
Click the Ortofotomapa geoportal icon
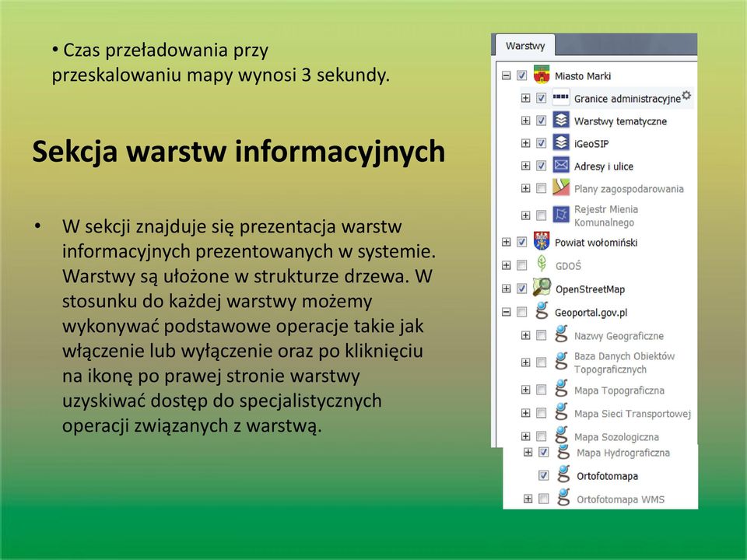[564, 474]
